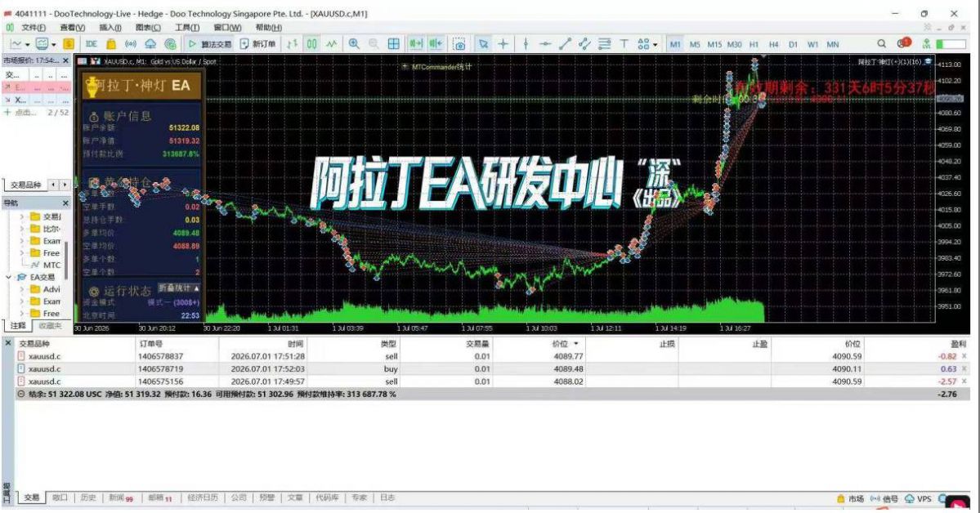Collapse the 折叠统计 panel in EA overlay
This screenshot has height=513, width=980.
click(x=178, y=288)
